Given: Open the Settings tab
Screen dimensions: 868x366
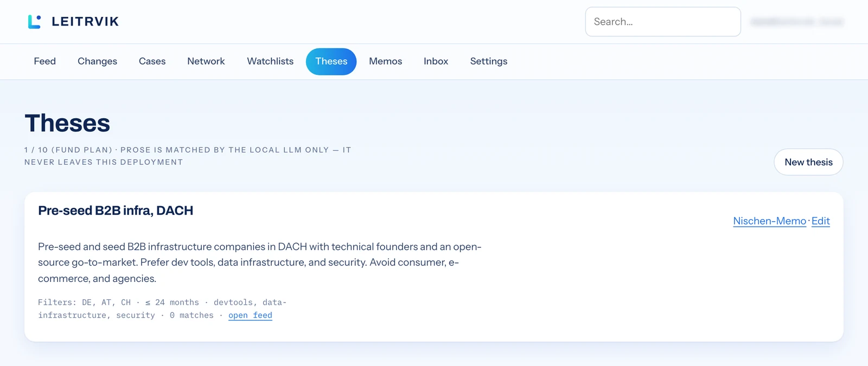Looking at the screenshot, I should point(489,61).
